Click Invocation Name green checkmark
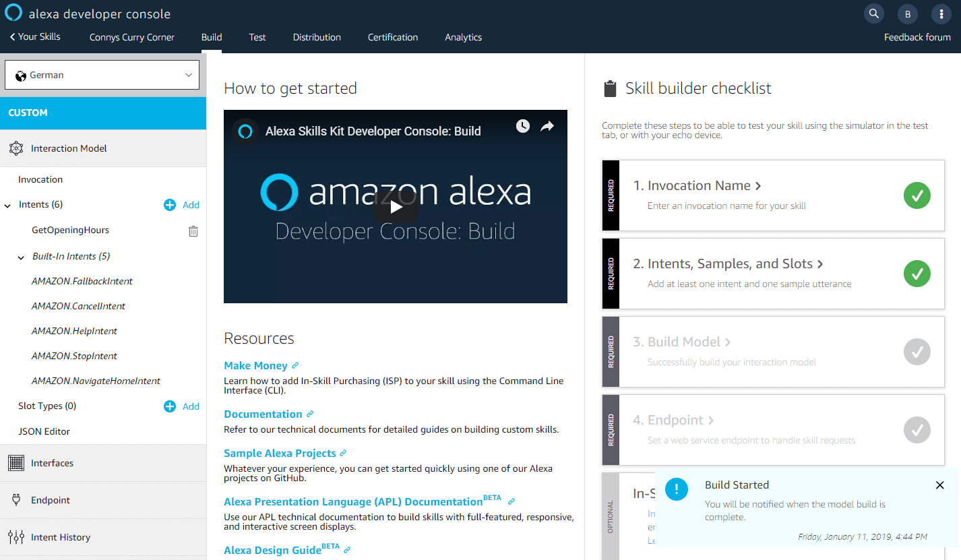 click(917, 195)
